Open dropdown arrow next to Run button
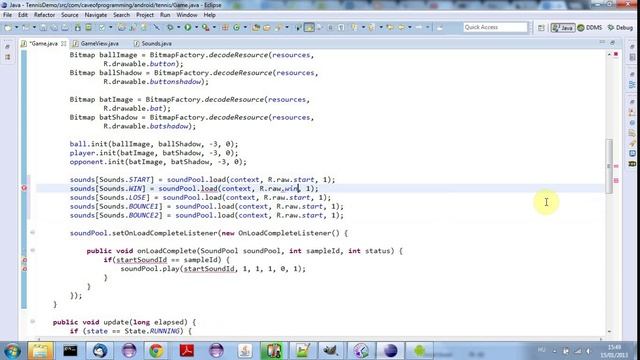640x360 pixels. (196, 27)
